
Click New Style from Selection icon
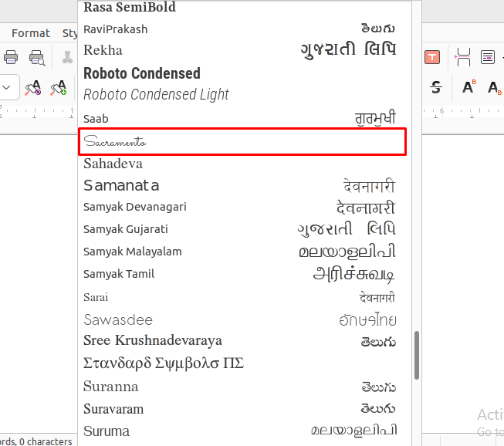click(59, 87)
